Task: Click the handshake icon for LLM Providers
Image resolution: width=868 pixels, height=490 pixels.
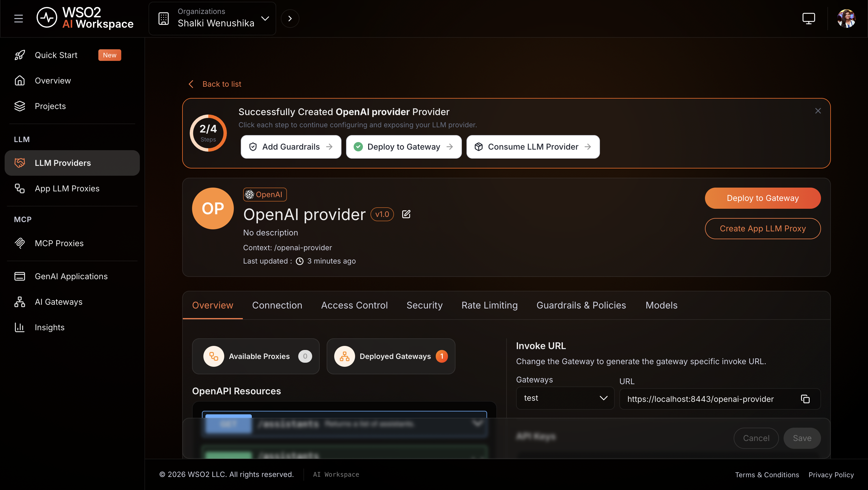Action: pos(19,163)
